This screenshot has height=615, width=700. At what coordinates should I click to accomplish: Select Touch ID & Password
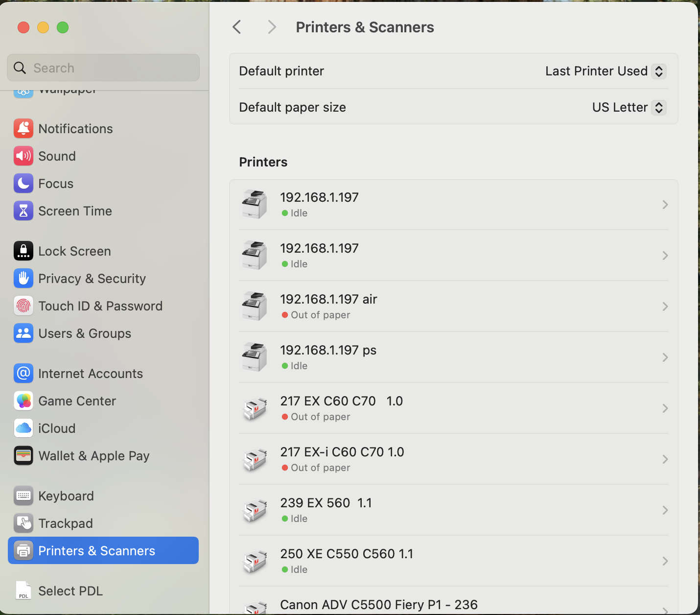pos(100,306)
